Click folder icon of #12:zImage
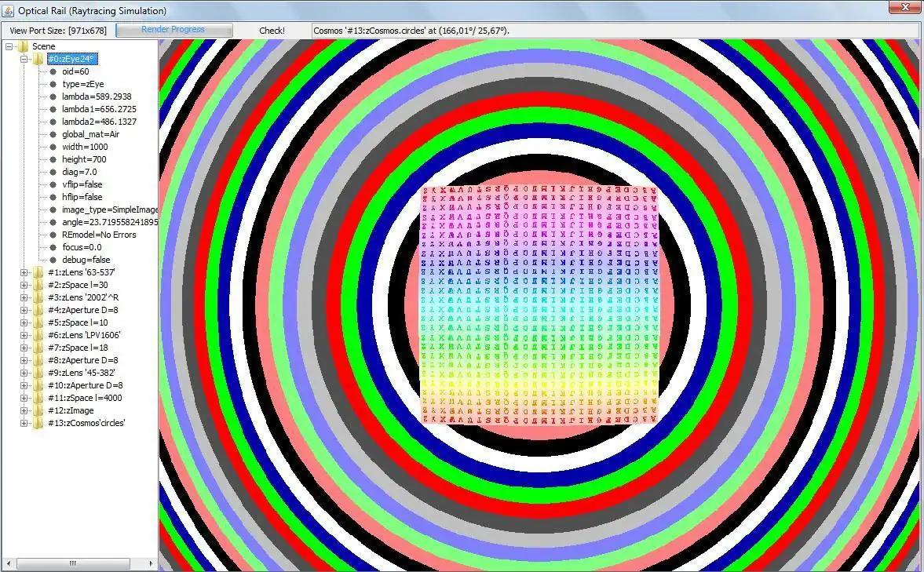 pyautogui.click(x=38, y=410)
